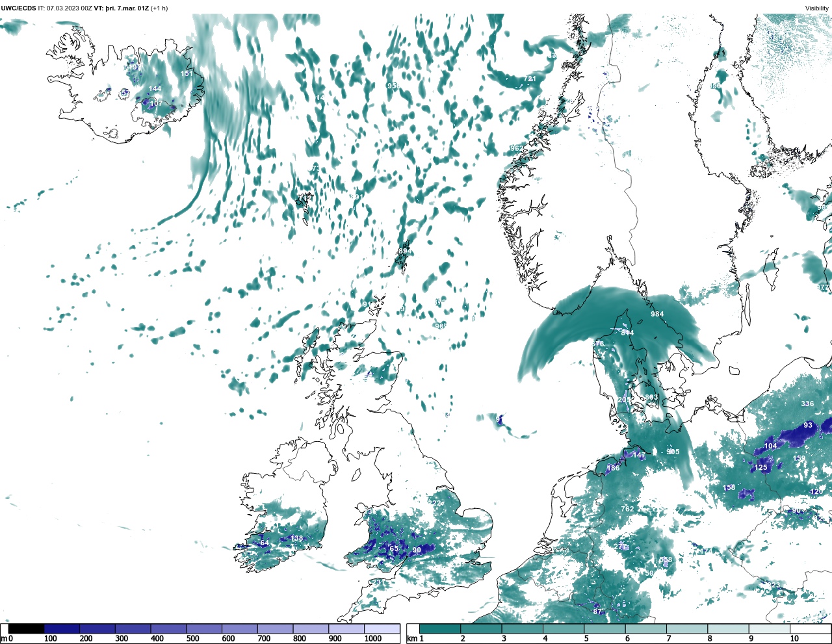The height and width of the screenshot is (644, 832).
Task: Click the '762' visibility value over Germany
Action: 627,509
